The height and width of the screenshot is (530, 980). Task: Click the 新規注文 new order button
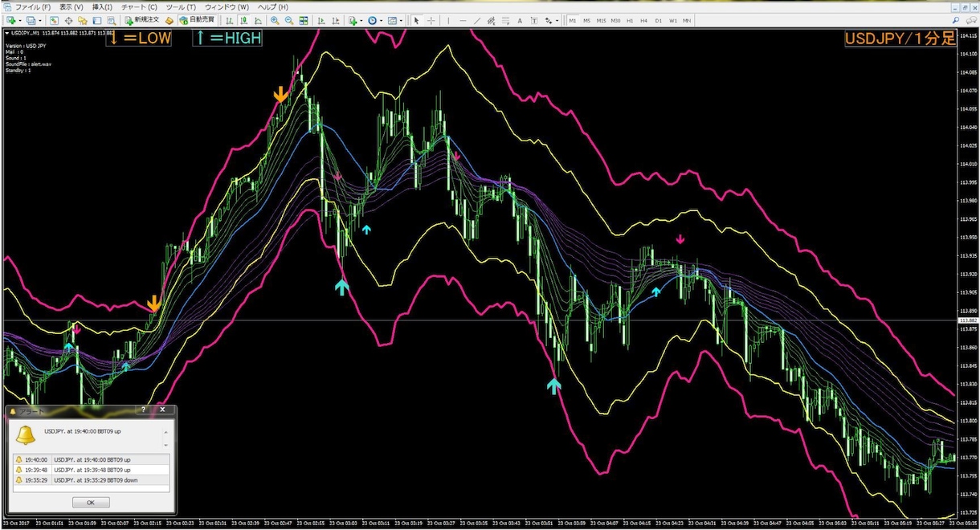[142, 20]
